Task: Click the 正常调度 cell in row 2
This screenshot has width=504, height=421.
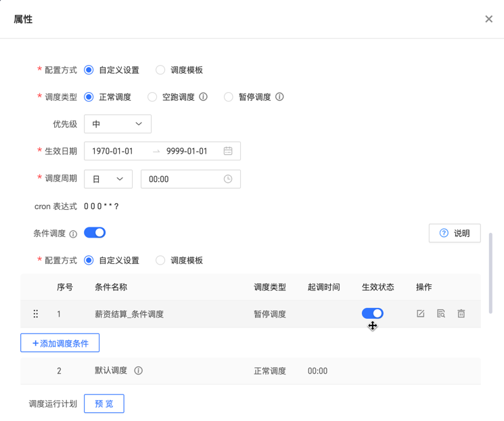Action: (x=270, y=371)
